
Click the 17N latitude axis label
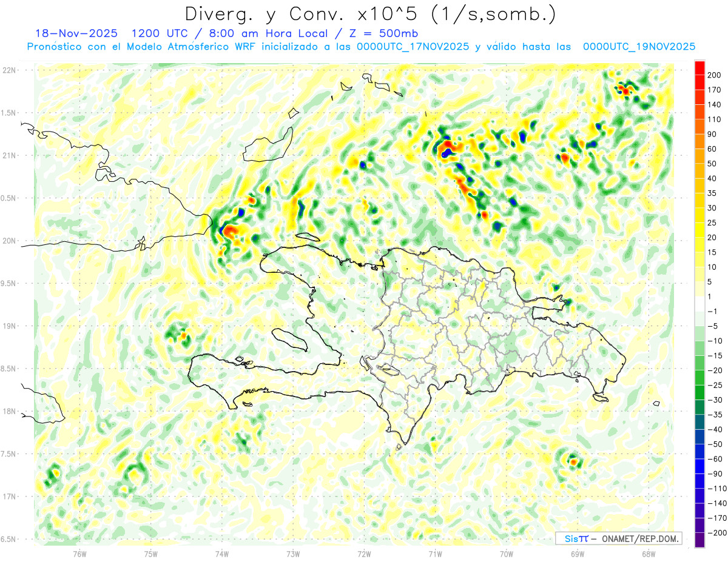point(8,497)
